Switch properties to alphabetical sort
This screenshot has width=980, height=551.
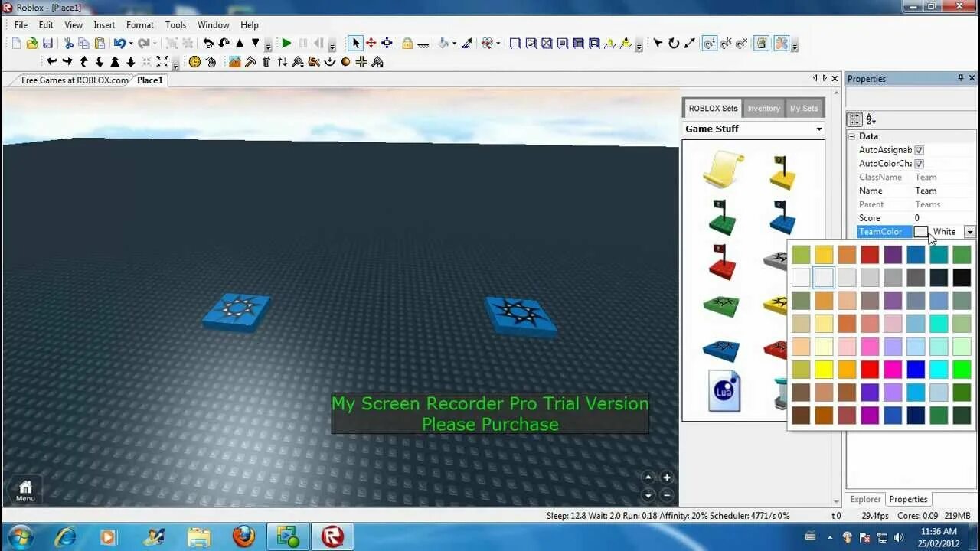point(871,119)
